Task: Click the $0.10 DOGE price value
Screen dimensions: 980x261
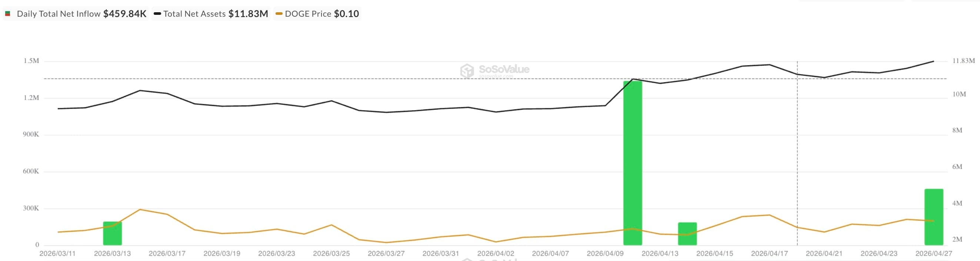Action: coord(346,14)
